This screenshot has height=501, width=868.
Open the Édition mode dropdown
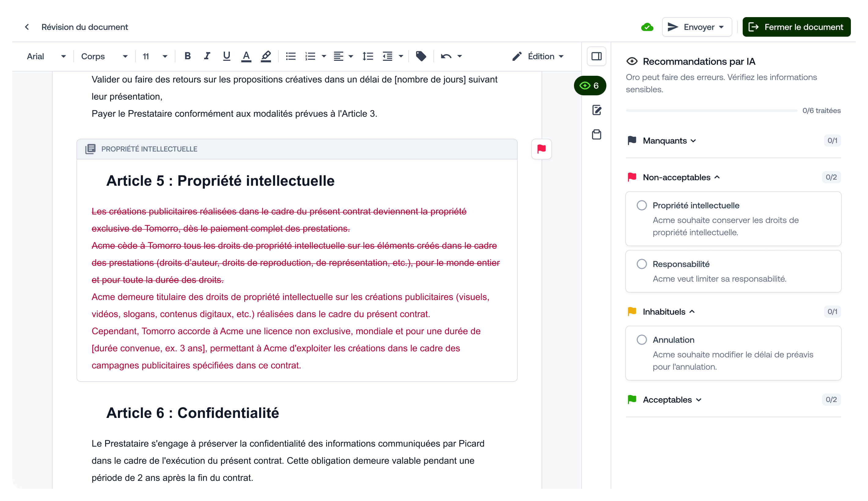click(538, 56)
